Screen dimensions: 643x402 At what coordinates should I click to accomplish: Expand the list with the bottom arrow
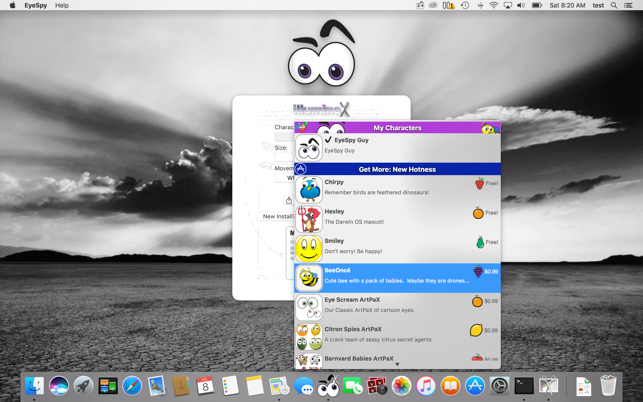point(397,364)
